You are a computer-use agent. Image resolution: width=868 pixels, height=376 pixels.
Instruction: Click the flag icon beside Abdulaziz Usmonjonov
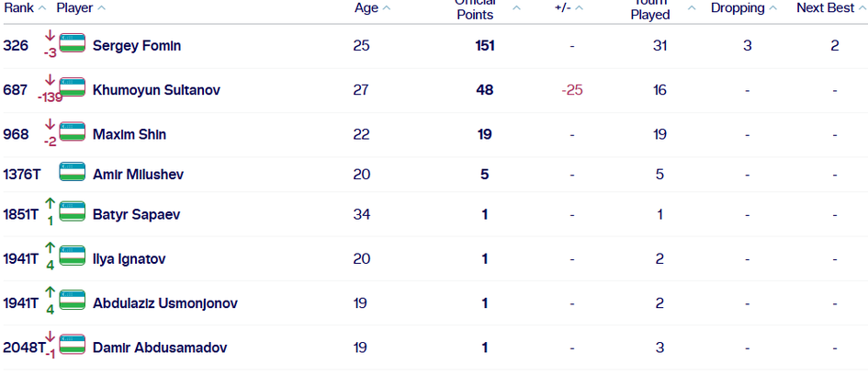click(x=73, y=301)
